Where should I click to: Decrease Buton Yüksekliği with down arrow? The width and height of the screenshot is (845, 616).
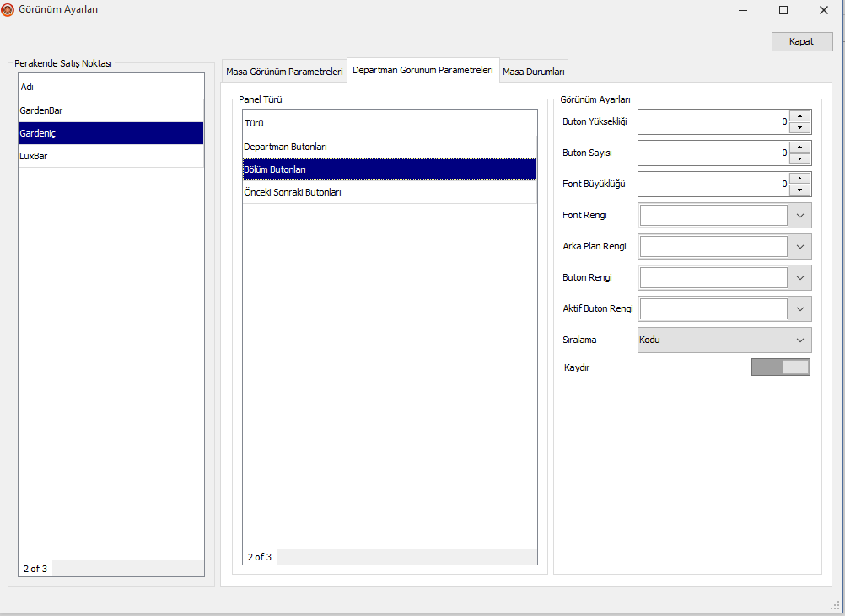click(x=800, y=128)
